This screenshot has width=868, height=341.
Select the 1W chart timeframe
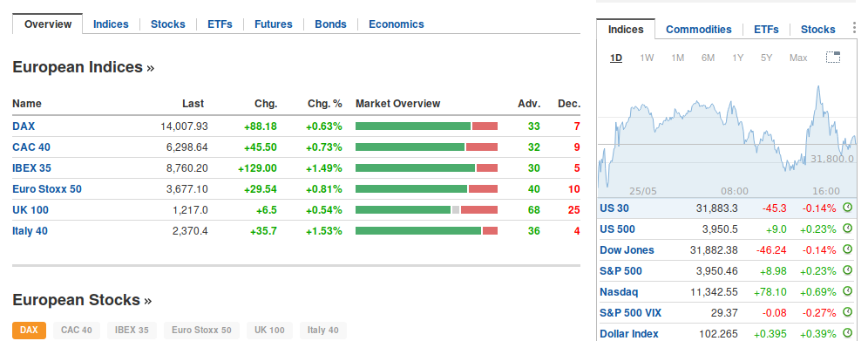(x=647, y=58)
